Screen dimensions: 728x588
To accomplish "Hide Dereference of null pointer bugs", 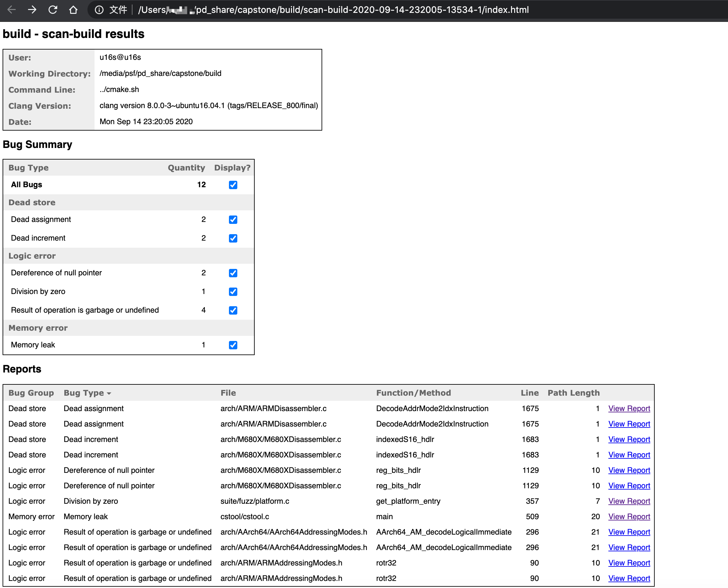I will [x=233, y=273].
